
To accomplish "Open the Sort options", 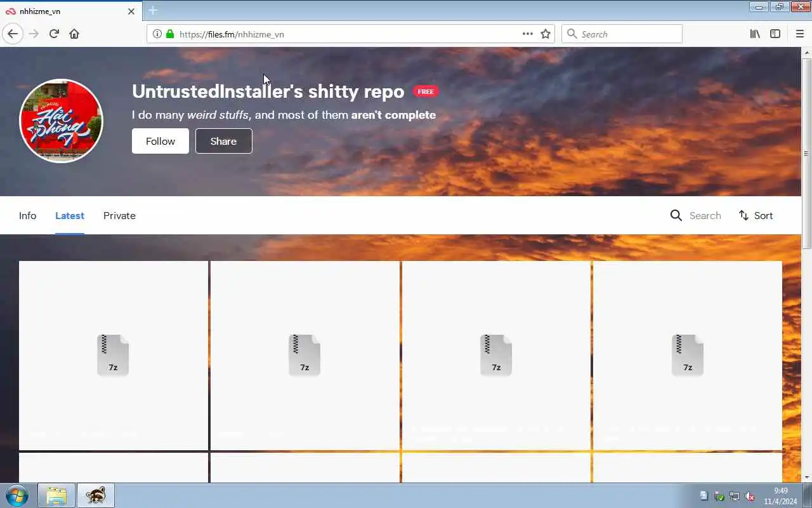I will click(x=756, y=215).
